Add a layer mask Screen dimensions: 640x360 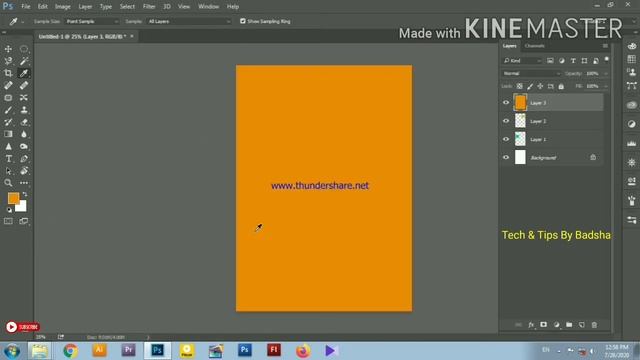click(544, 325)
